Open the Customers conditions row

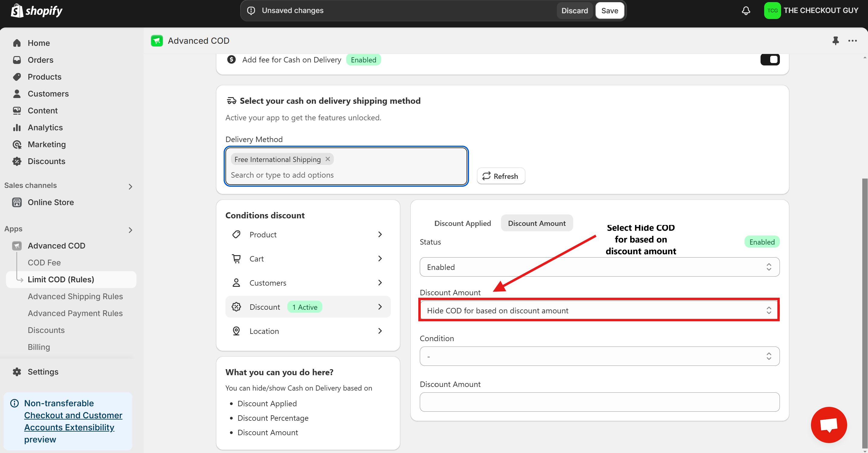(x=308, y=283)
